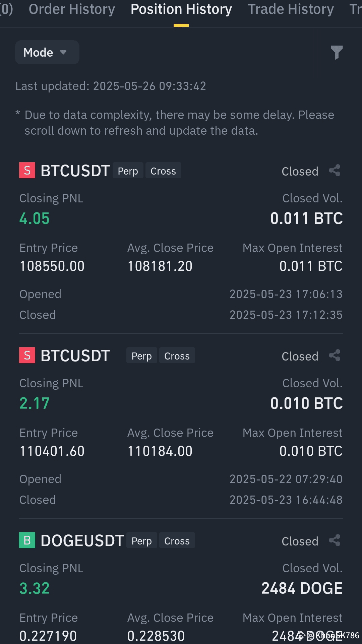Click the Mode dropdown arrow
This screenshot has height=644, width=362.
[x=63, y=52]
